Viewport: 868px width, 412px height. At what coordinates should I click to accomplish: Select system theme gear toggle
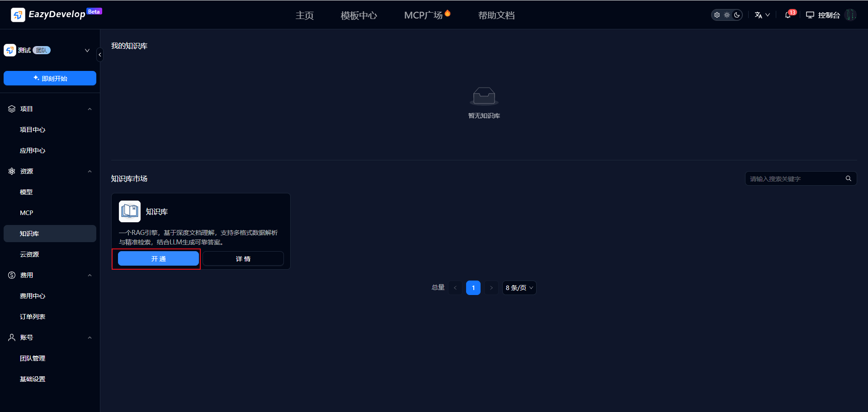tap(717, 15)
